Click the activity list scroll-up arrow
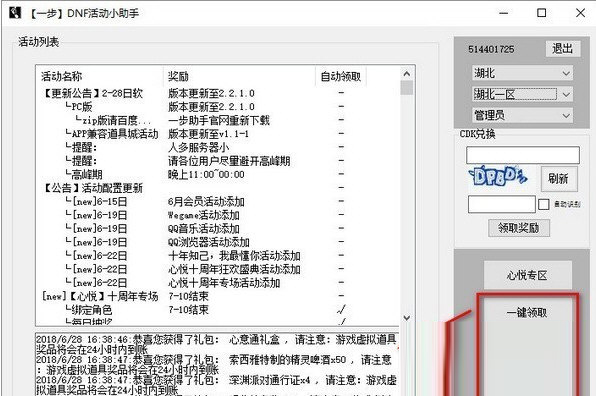 (x=407, y=74)
